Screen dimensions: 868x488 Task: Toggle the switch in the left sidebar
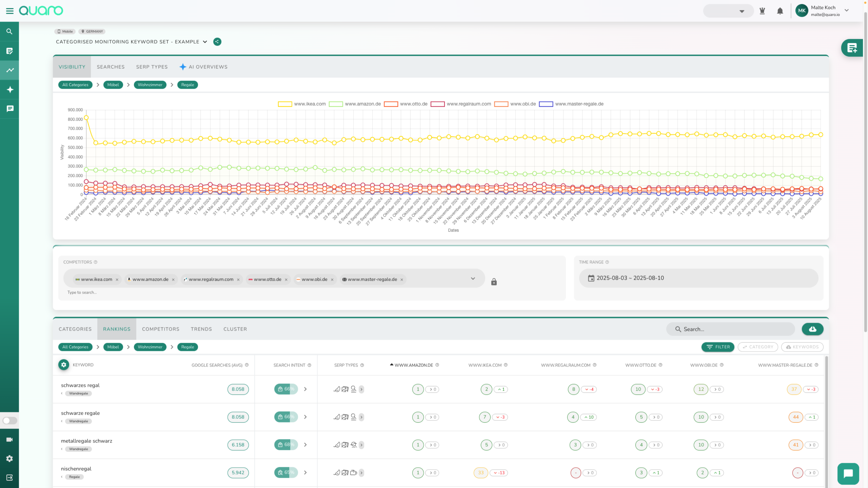10,421
